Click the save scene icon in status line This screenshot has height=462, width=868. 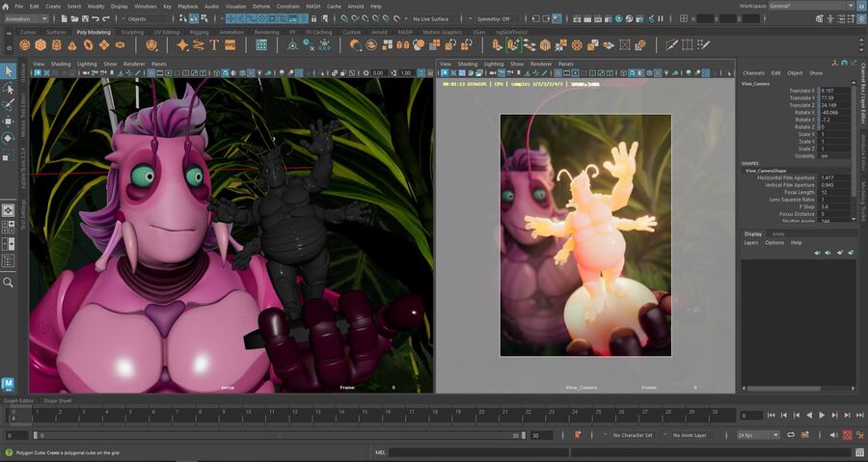click(x=87, y=18)
